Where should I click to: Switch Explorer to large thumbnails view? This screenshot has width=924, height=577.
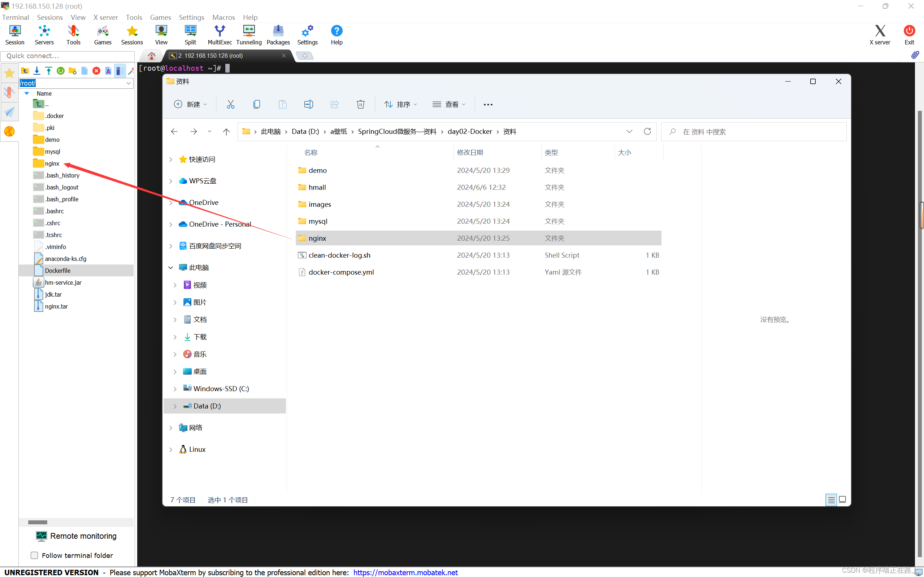click(x=842, y=499)
